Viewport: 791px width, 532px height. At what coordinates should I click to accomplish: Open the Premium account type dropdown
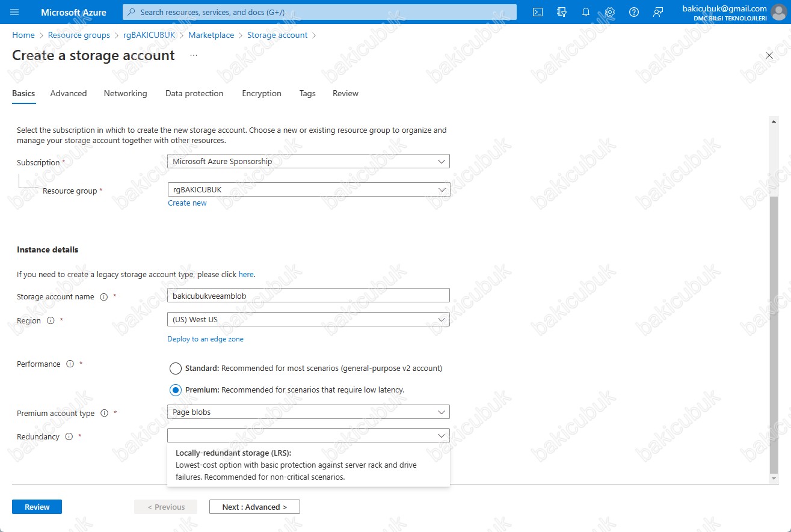[x=309, y=412]
